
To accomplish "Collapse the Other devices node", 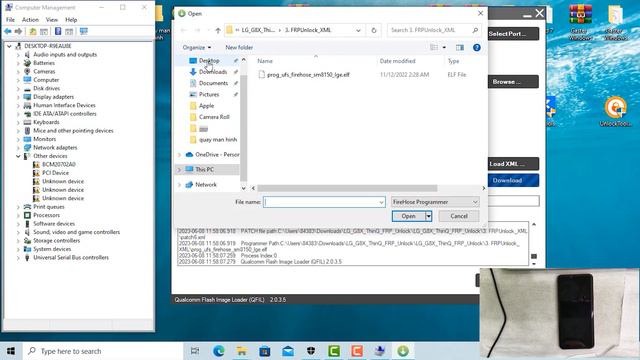I will tap(18, 156).
